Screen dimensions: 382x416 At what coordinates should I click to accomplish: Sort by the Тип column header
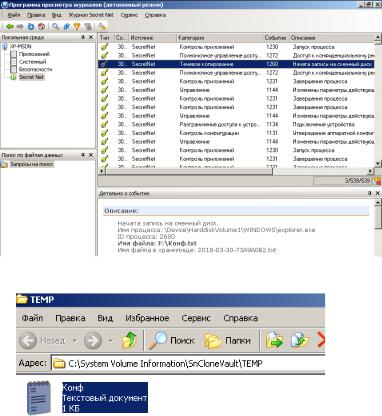(106, 38)
